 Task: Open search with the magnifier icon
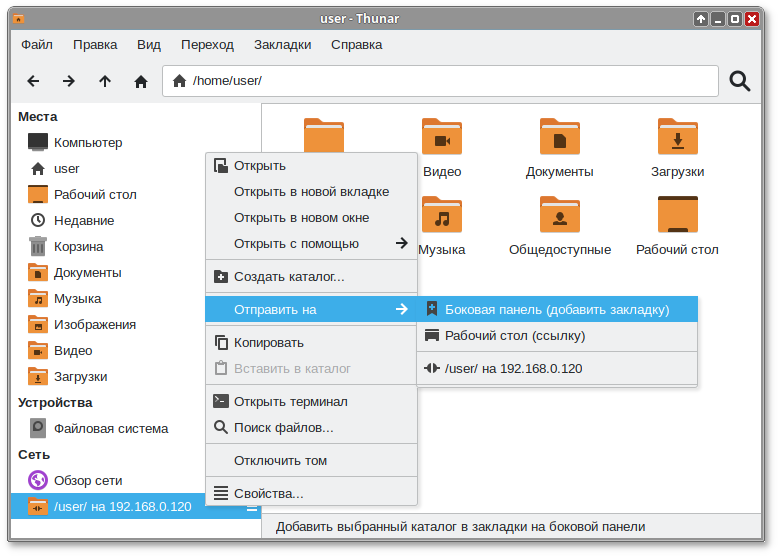pyautogui.click(x=740, y=81)
